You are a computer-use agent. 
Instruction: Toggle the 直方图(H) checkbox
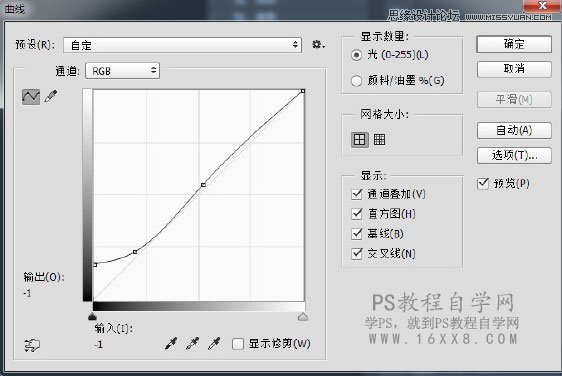pyautogui.click(x=357, y=214)
